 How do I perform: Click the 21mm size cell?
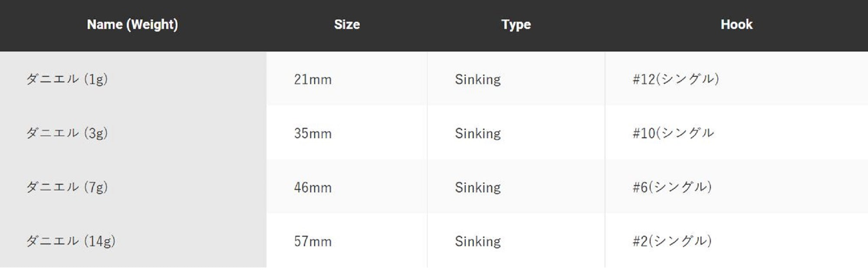click(x=312, y=79)
